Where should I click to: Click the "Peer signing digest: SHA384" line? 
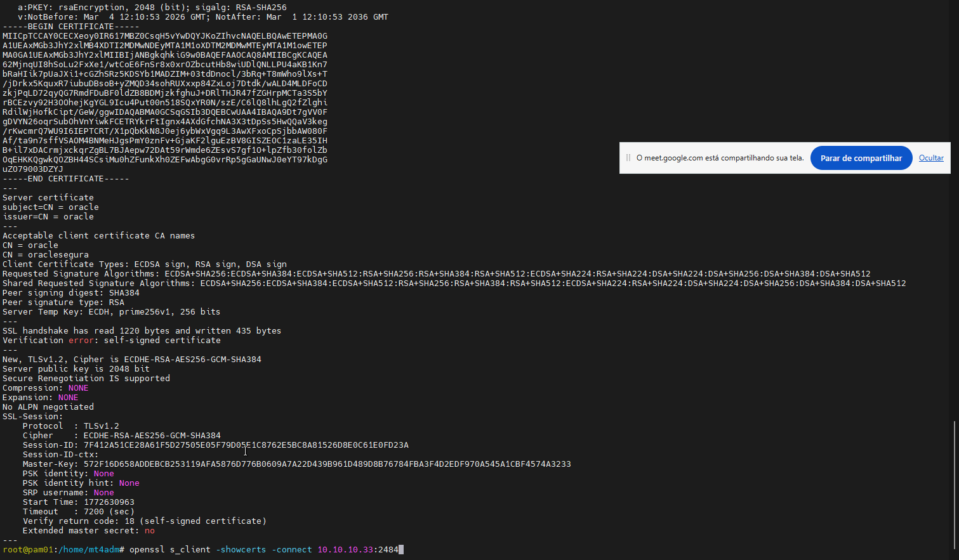[x=70, y=293]
